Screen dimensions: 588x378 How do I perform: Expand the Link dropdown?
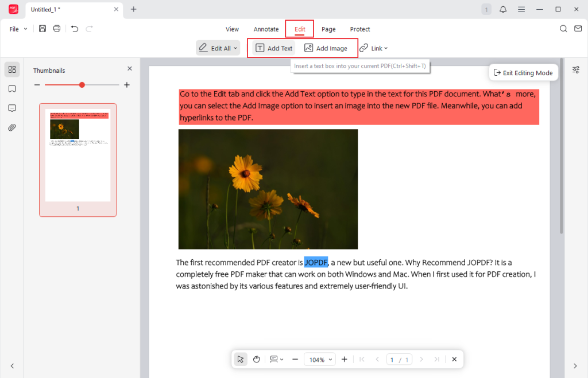tap(374, 48)
